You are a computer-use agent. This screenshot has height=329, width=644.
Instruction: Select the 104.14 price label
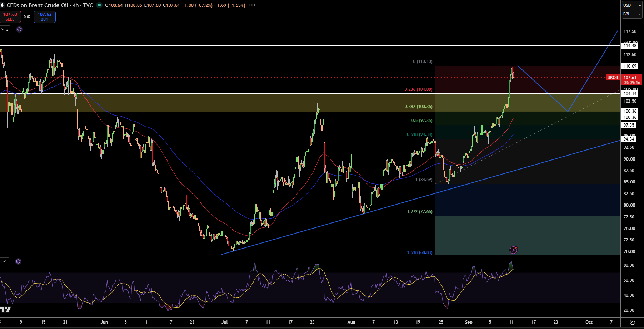(630, 94)
